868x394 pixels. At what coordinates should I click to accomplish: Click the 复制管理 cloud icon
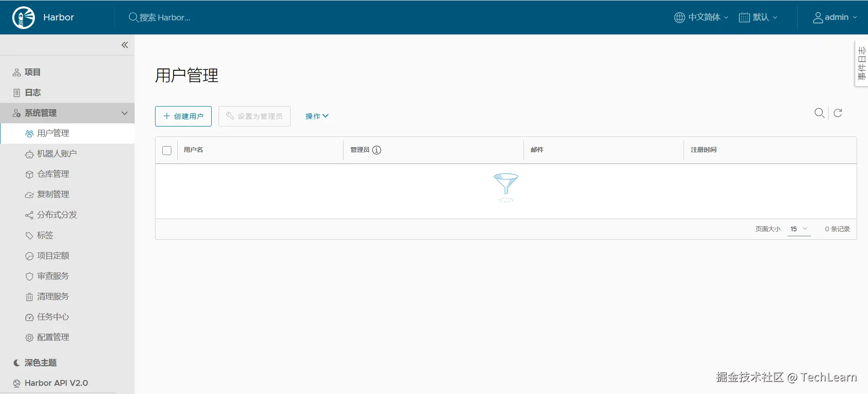(29, 195)
